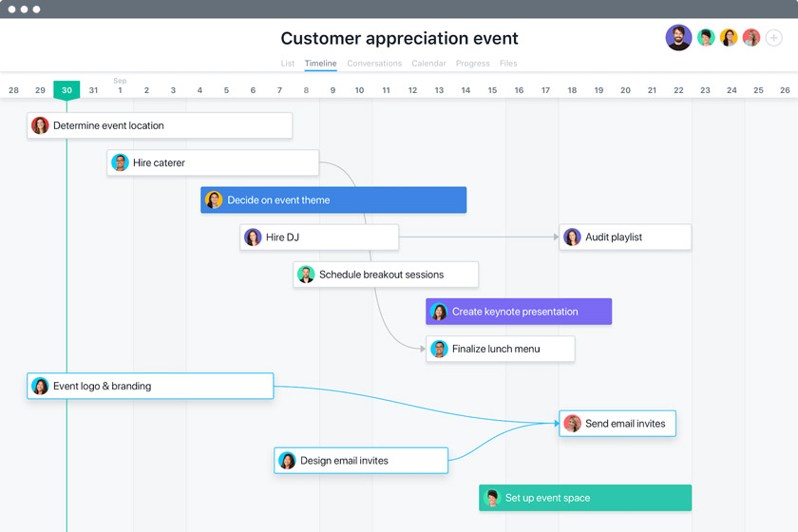Screen dimensions: 798x532
Task: Open the Conversations tab
Action: [374, 64]
